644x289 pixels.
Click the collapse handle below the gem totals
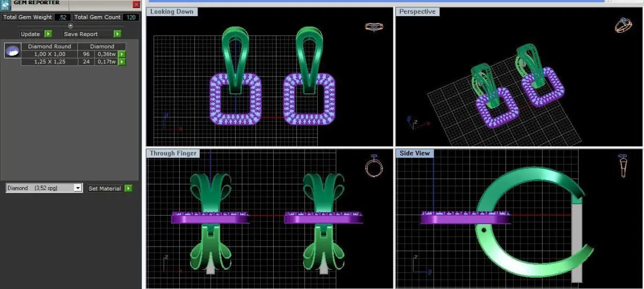(x=70, y=26)
